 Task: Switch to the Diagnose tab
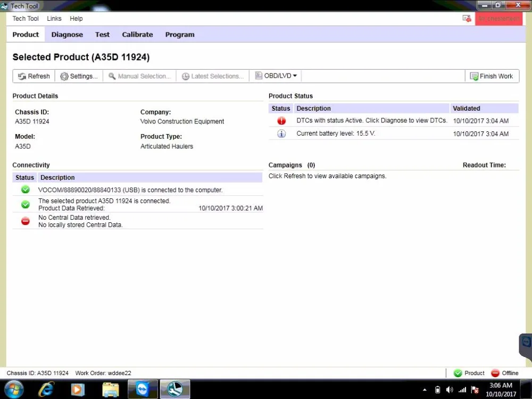pyautogui.click(x=67, y=35)
